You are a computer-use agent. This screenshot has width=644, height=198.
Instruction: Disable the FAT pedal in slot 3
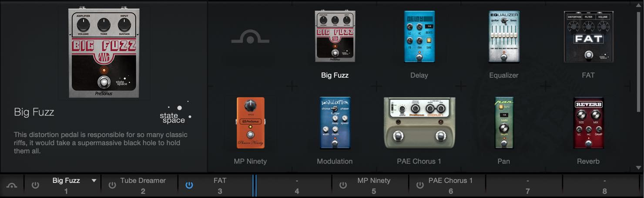(189, 185)
